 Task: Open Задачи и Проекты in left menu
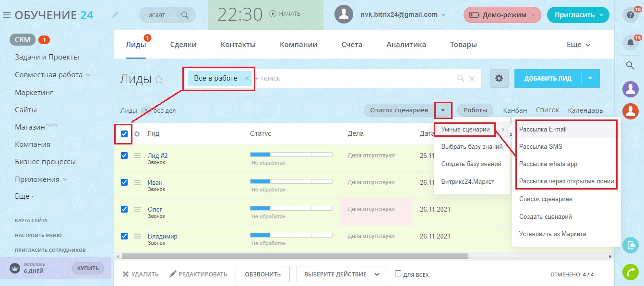point(47,57)
